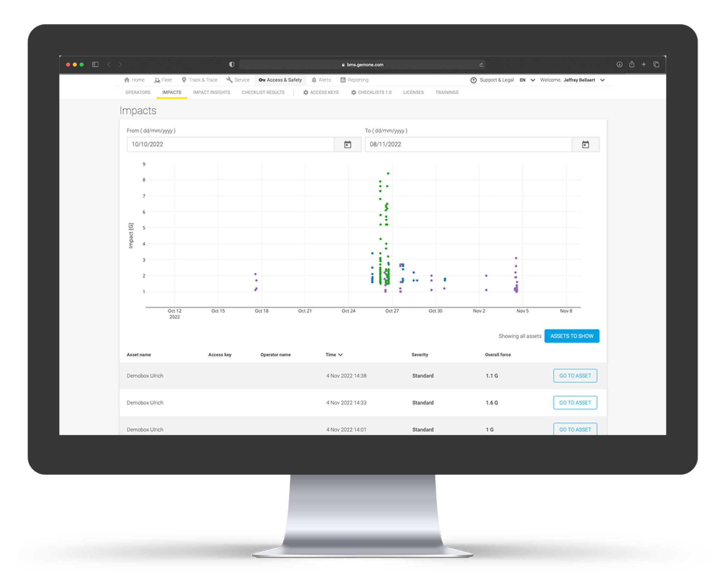Click the Safari share icon
The image size is (728, 583).
(x=632, y=64)
